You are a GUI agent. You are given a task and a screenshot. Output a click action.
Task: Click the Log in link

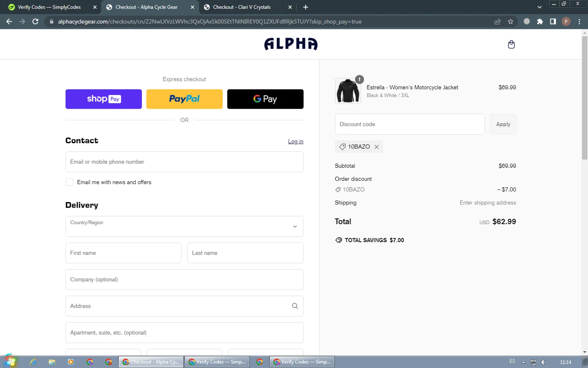(x=296, y=142)
